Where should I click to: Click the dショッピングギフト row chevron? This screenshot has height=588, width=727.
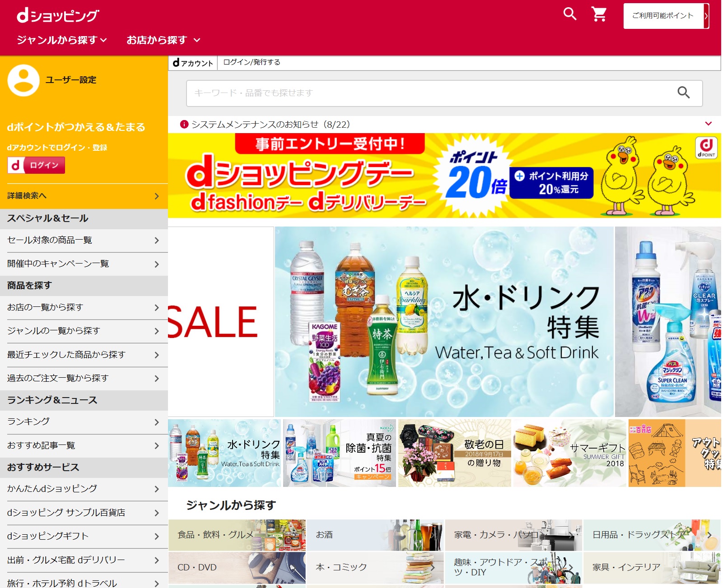(x=157, y=537)
